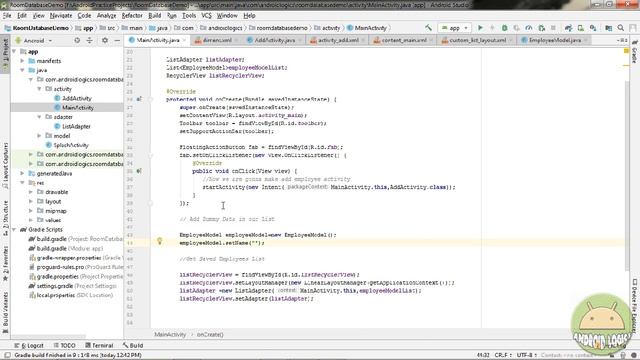Open Project panel settings gear
This screenshot has width=640, height=360.
click(x=105, y=40)
